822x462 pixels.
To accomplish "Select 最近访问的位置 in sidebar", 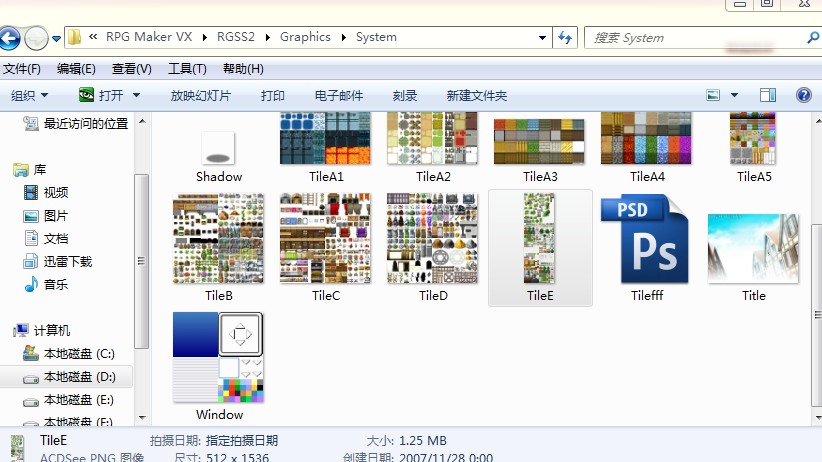I will [77, 124].
